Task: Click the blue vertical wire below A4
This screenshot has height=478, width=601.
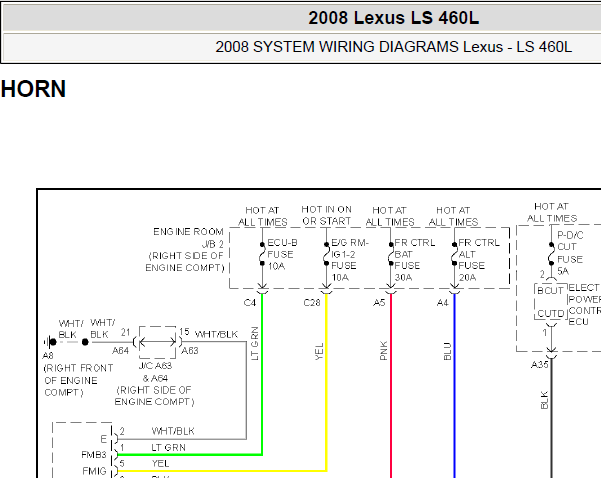Action: 455,387
